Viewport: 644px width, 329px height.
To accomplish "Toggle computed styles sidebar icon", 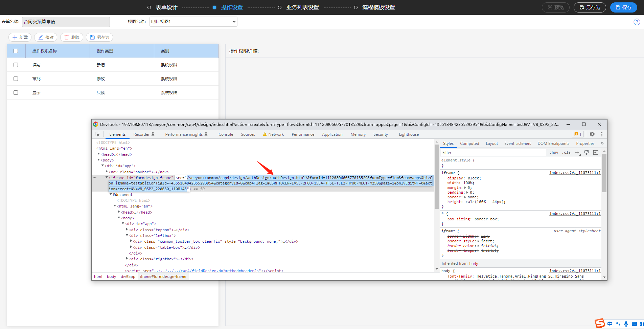I will point(596,153).
